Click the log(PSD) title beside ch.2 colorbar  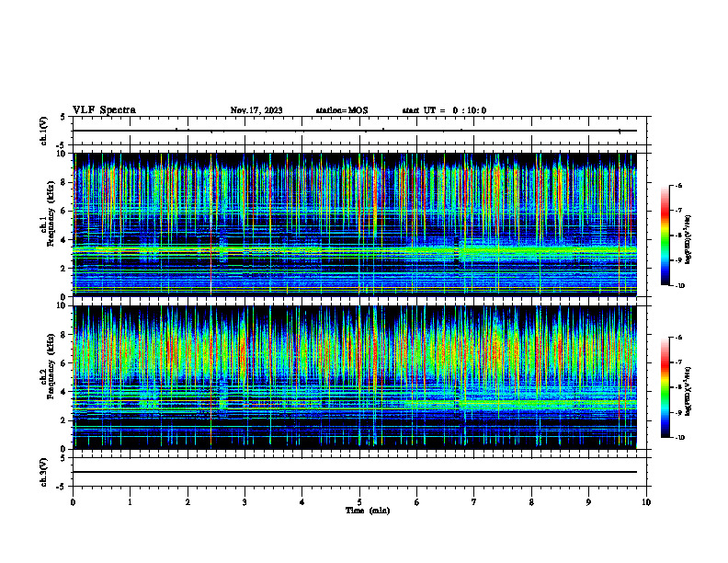[x=688, y=391]
